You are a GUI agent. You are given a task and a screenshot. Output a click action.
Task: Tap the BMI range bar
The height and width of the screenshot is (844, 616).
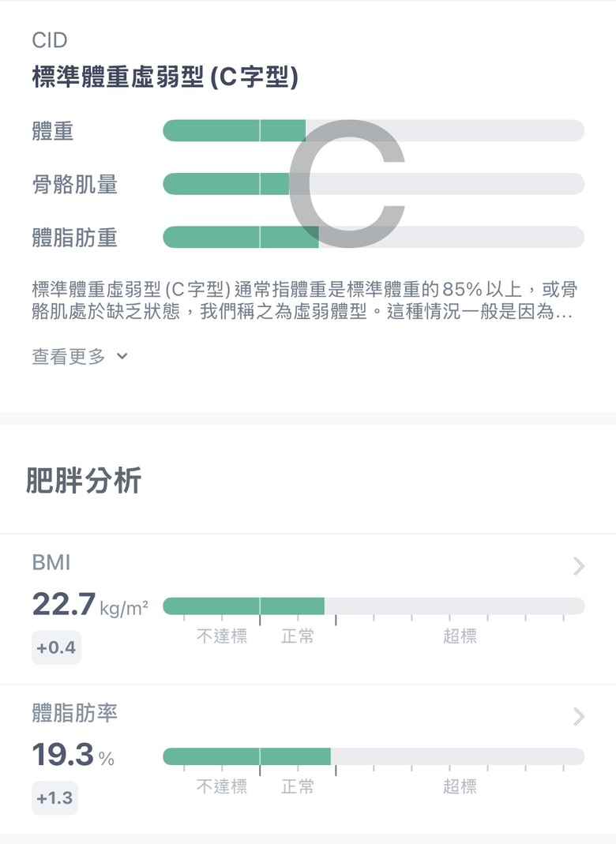pos(373,606)
